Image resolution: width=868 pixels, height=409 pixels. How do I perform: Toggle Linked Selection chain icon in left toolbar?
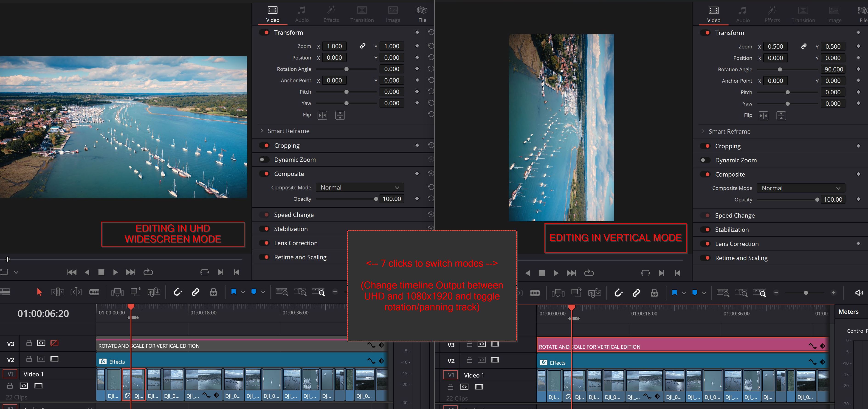click(x=195, y=292)
